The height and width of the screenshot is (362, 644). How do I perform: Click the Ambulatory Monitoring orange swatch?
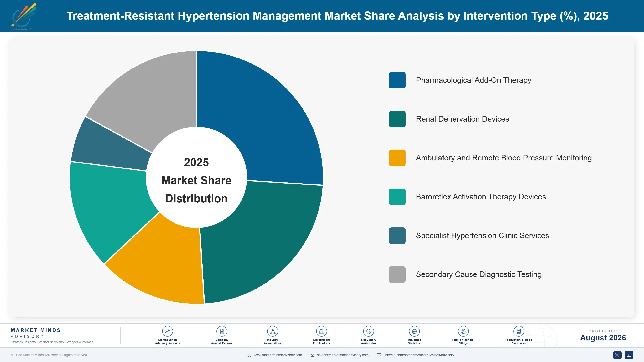pyautogui.click(x=397, y=158)
